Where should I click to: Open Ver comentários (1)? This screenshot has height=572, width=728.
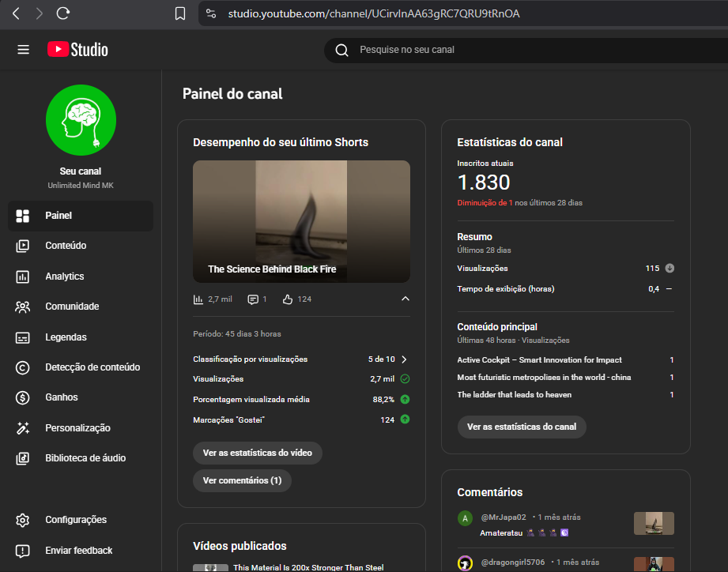point(242,480)
